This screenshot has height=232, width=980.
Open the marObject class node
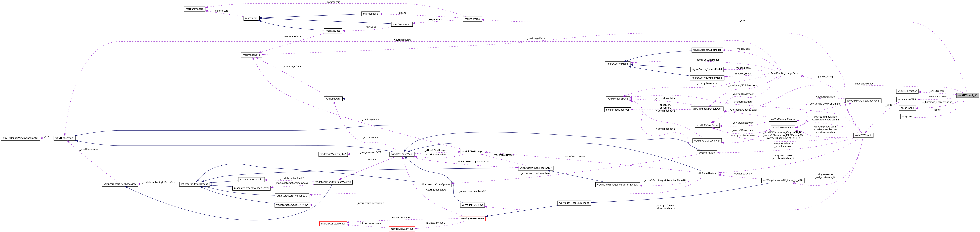click(252, 18)
